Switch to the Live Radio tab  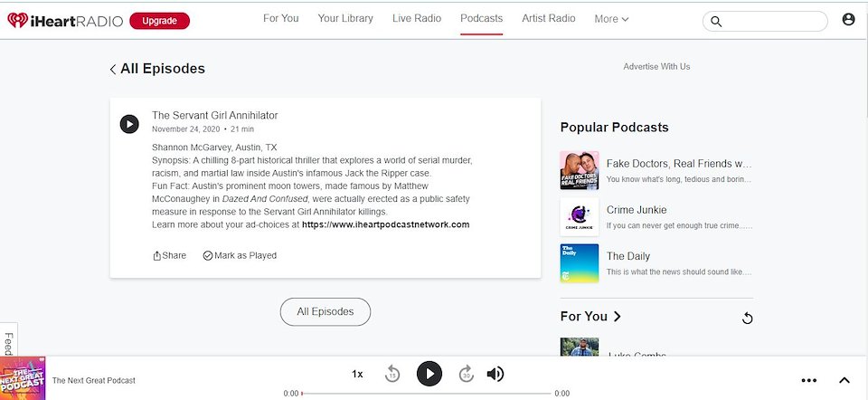coord(414,18)
